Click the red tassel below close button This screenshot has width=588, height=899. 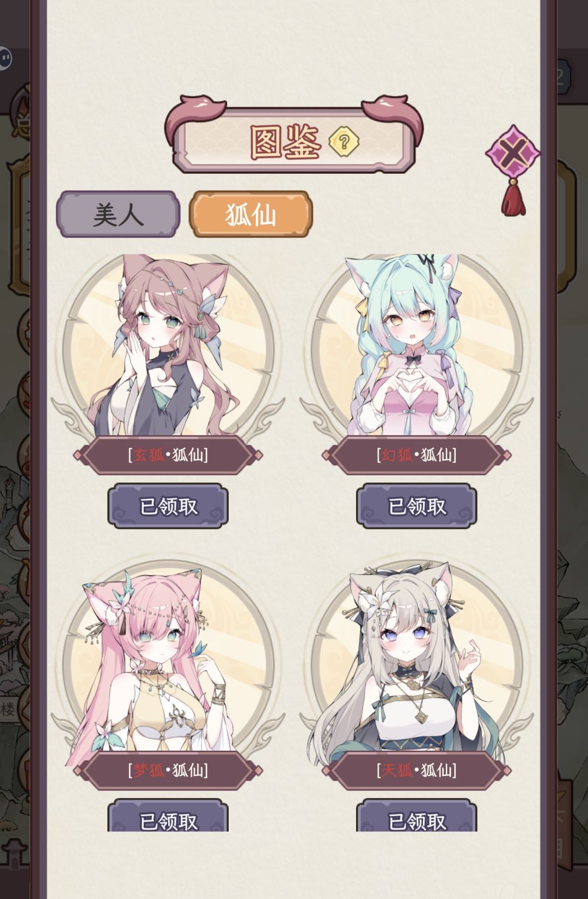point(513,198)
